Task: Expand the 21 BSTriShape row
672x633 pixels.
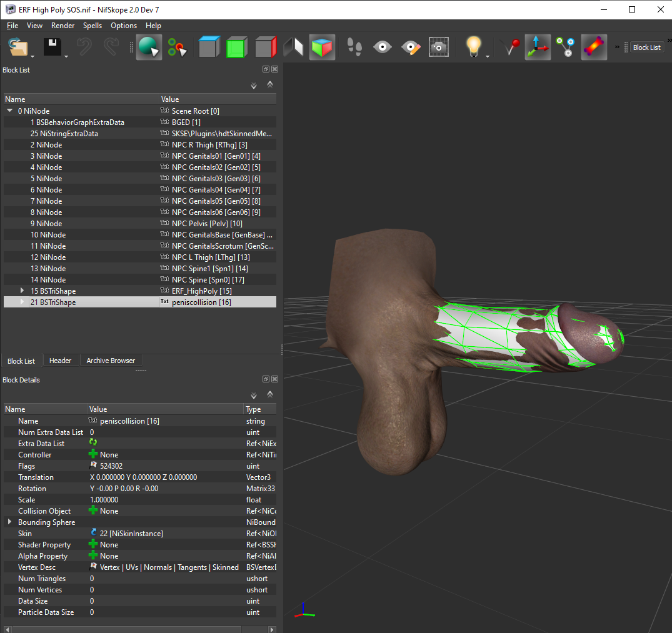Action: click(x=22, y=302)
